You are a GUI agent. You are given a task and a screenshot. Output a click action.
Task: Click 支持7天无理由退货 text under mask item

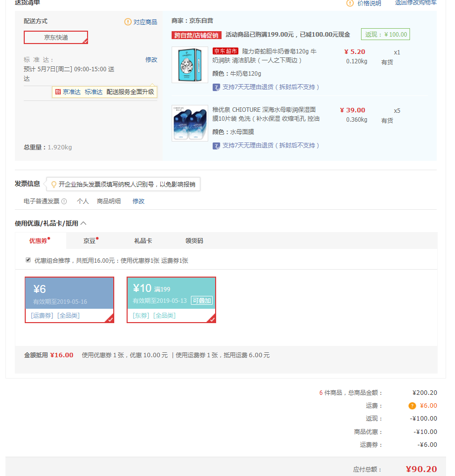[x=271, y=145]
